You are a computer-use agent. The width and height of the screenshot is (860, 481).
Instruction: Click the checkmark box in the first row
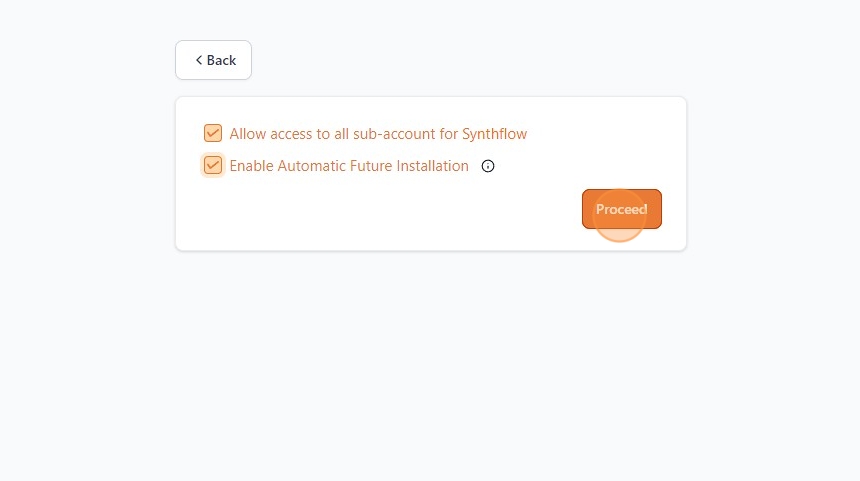click(x=213, y=134)
